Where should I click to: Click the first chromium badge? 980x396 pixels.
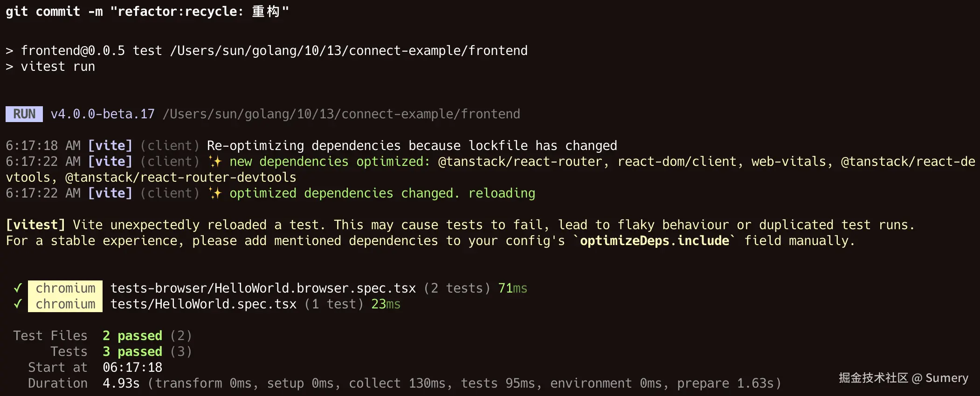pyautogui.click(x=65, y=288)
